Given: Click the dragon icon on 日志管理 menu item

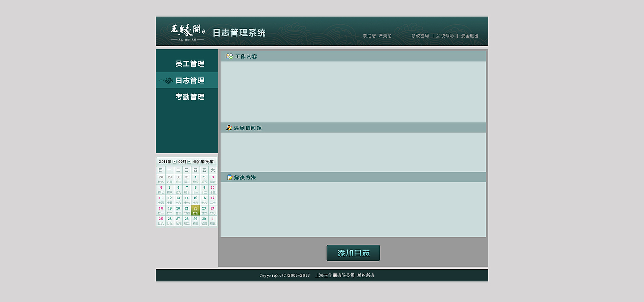Looking at the screenshot, I should point(167,80).
